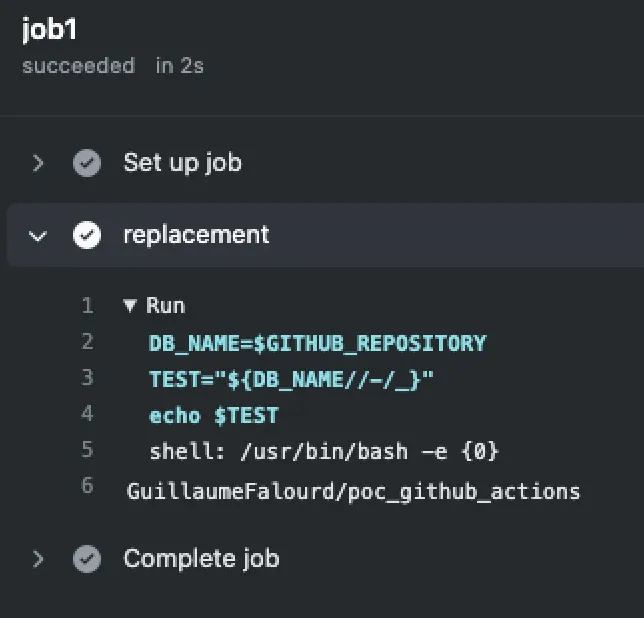Click log line number 1
The image size is (644, 618).
click(x=87, y=306)
